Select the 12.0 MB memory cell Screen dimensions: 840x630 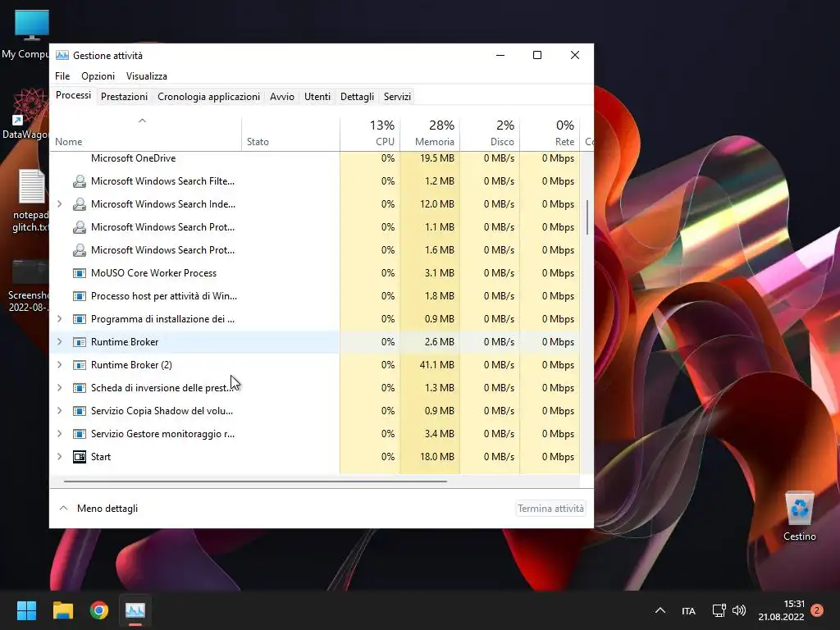(430, 204)
